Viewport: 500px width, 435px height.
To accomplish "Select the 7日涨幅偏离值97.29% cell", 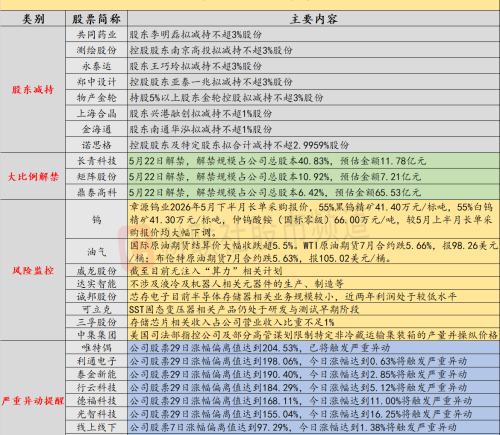I will tap(314, 427).
